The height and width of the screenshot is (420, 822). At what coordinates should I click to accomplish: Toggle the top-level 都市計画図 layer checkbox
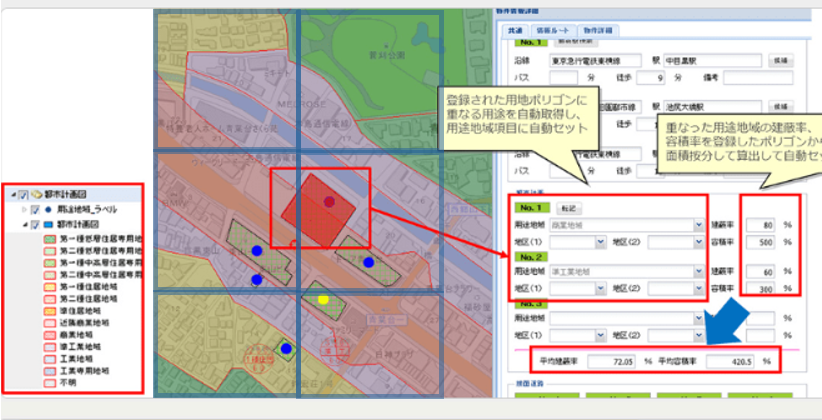23,196
